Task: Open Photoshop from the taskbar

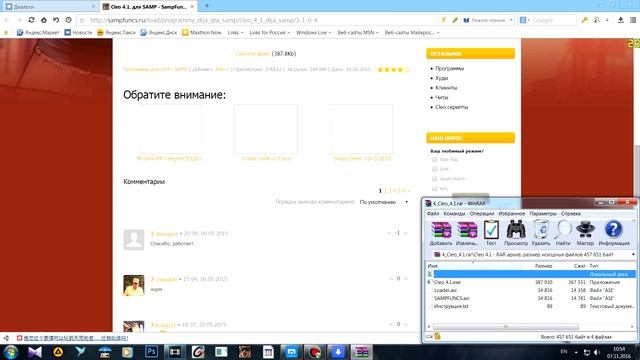Action: pyautogui.click(x=151, y=351)
